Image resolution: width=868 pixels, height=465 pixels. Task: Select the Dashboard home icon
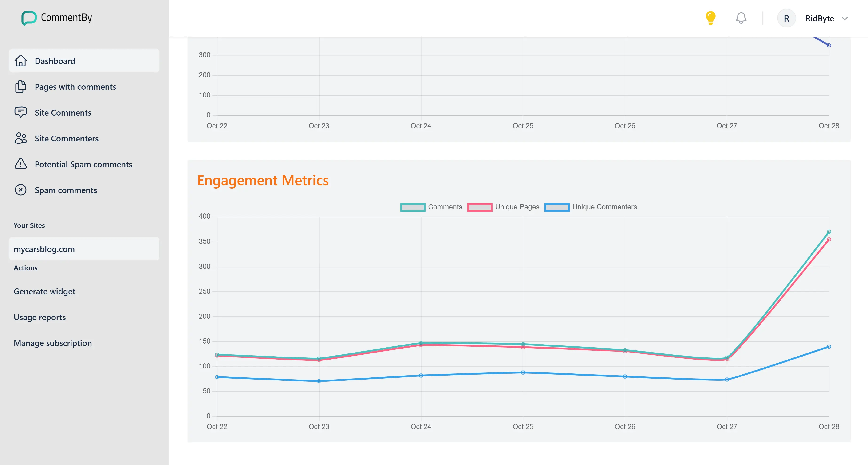pos(20,61)
